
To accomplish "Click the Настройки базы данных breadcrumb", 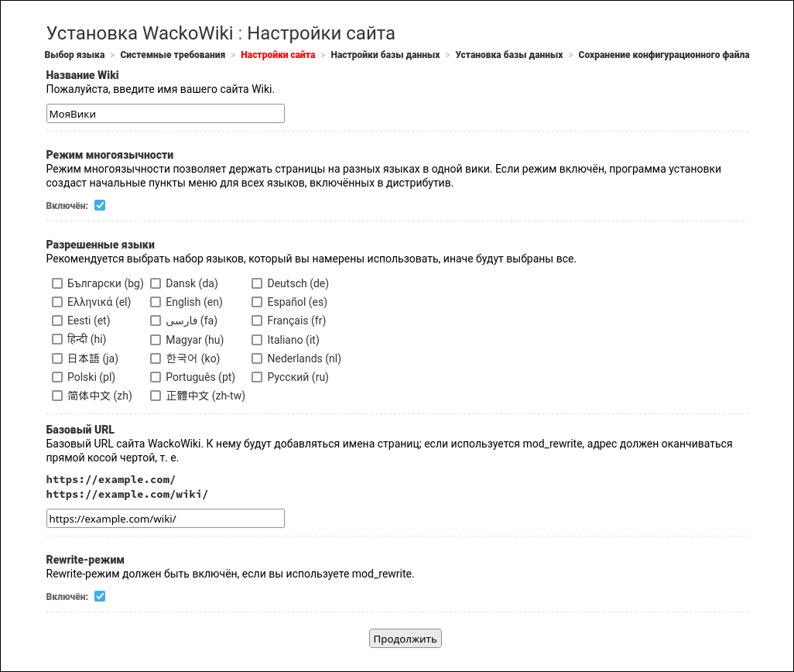I will click(x=385, y=55).
